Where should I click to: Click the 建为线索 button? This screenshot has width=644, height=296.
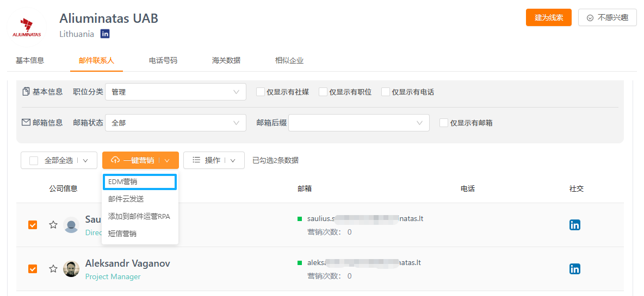pyautogui.click(x=549, y=17)
